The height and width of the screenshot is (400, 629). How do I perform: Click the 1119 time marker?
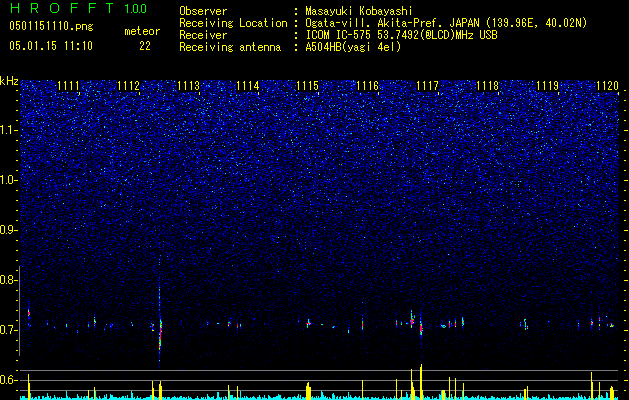pyautogui.click(x=548, y=86)
